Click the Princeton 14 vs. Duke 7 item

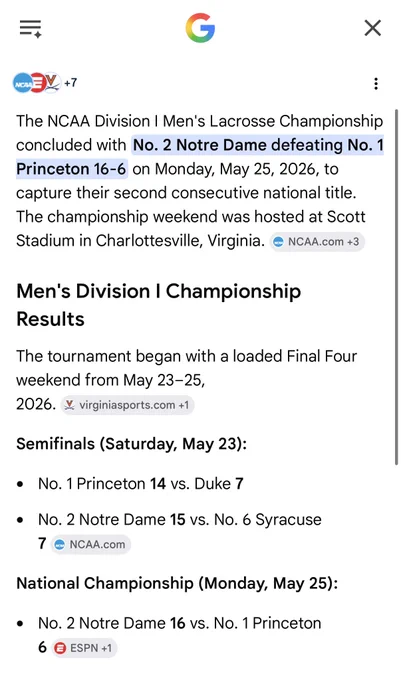[x=140, y=484]
